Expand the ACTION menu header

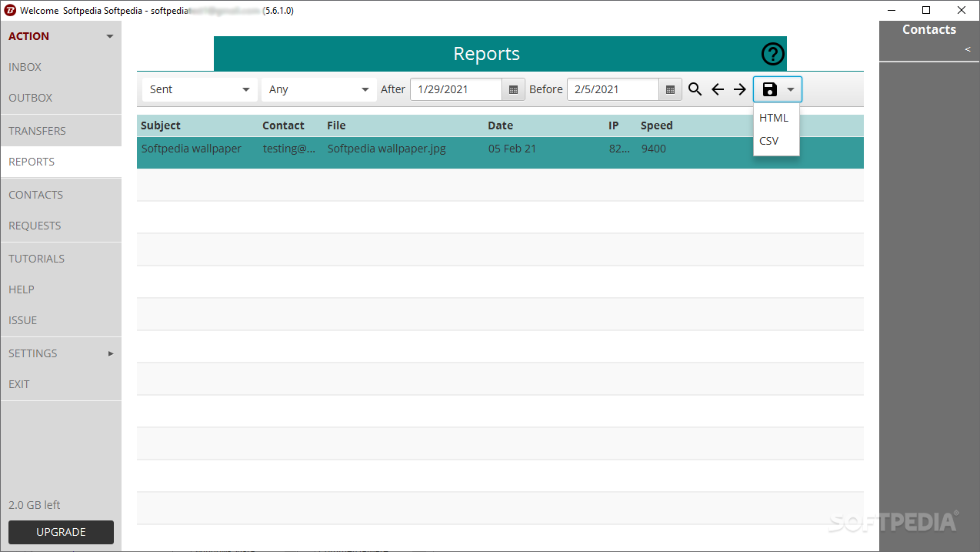pyautogui.click(x=61, y=36)
